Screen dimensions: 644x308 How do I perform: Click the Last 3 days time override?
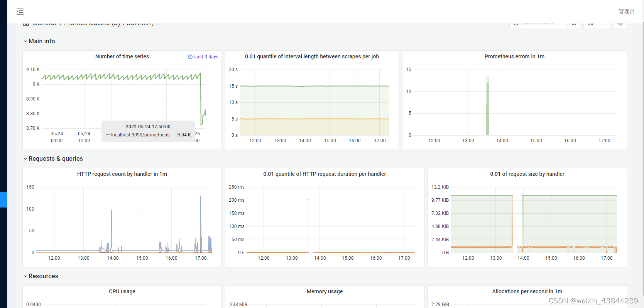coord(203,57)
